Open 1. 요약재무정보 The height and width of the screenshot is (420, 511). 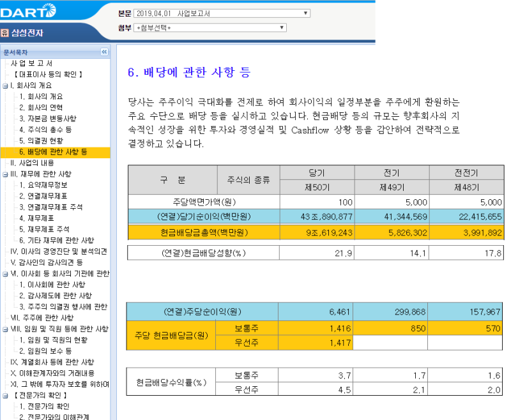coord(43,185)
